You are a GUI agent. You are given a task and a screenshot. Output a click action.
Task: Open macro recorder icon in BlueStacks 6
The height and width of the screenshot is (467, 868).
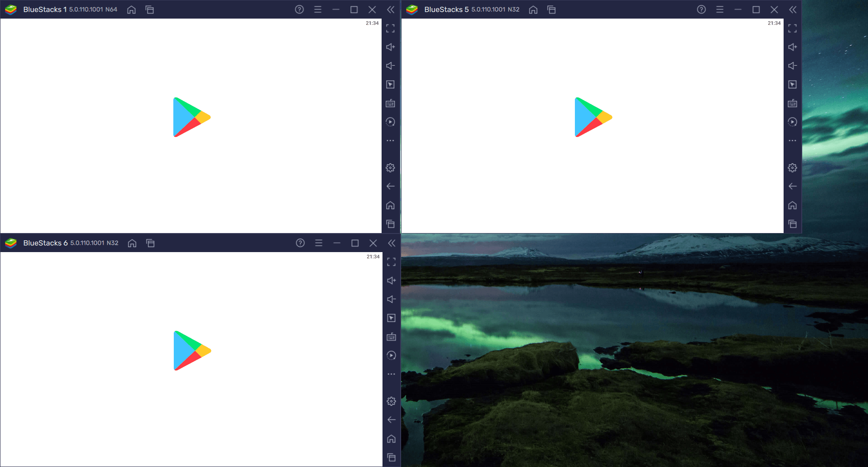tap(391, 355)
